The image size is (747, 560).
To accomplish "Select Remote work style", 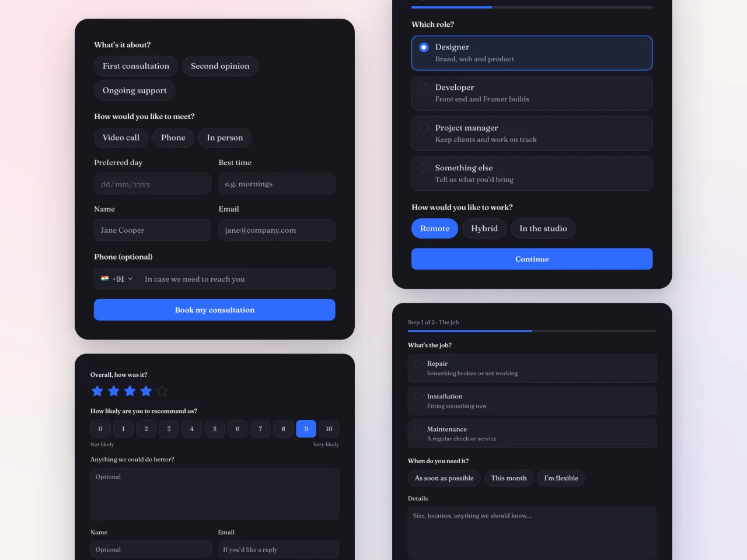I will [x=435, y=229].
